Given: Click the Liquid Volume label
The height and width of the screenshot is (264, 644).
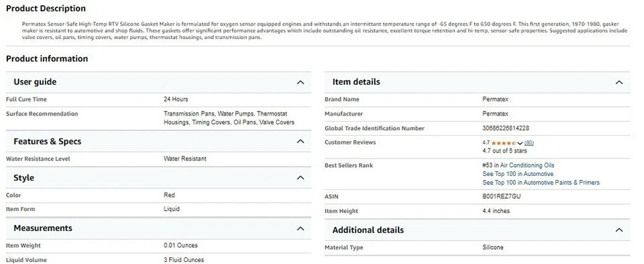Looking at the screenshot, I should (26, 260).
